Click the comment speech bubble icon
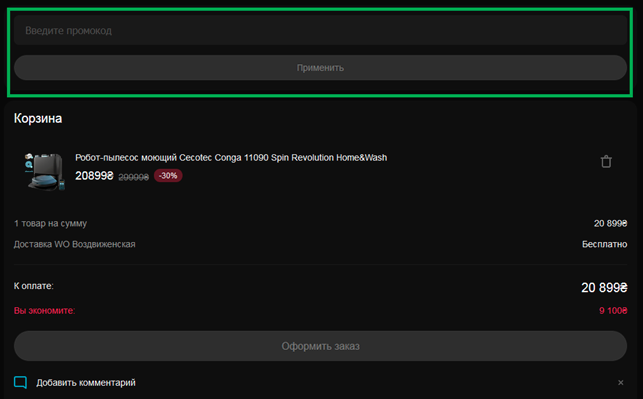 (21, 382)
